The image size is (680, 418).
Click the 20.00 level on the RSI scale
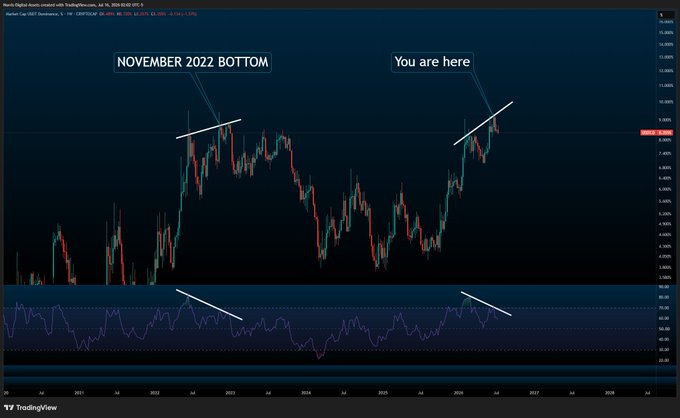(x=664, y=360)
